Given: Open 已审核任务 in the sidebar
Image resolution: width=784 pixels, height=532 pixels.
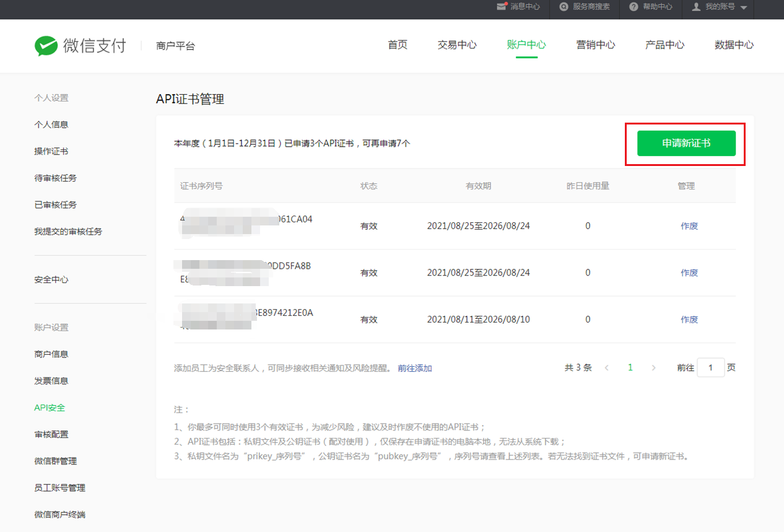Looking at the screenshot, I should click(56, 204).
